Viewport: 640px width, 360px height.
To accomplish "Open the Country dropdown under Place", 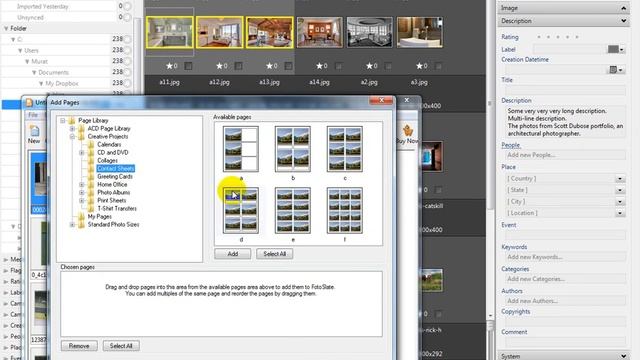I will (620, 179).
